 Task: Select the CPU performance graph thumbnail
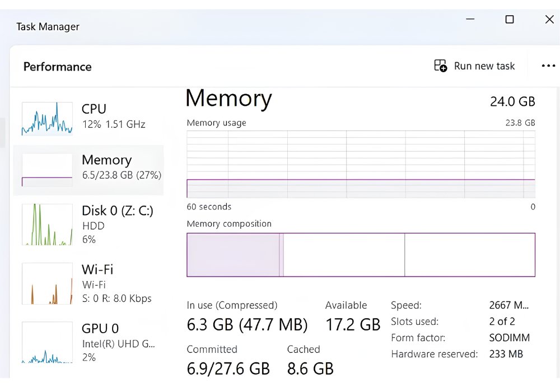(x=47, y=119)
